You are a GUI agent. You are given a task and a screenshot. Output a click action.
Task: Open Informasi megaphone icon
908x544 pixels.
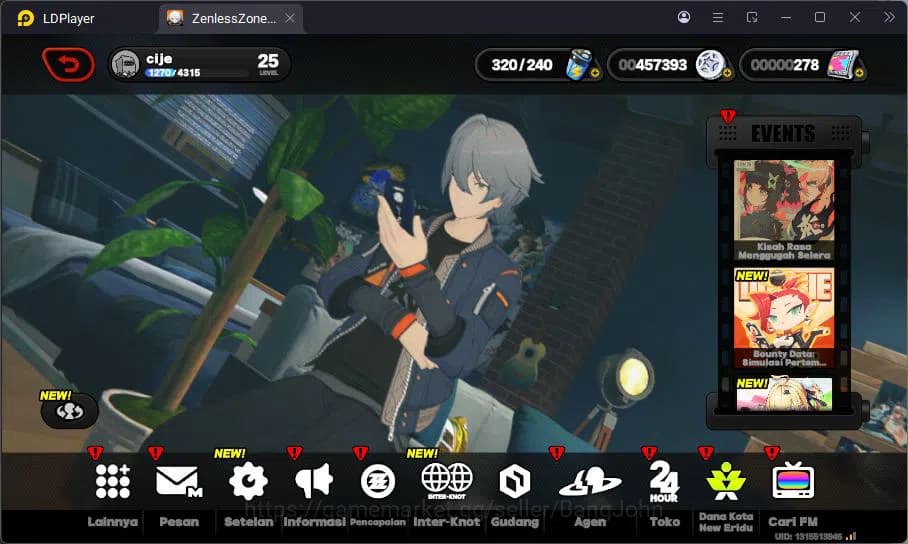pos(314,481)
